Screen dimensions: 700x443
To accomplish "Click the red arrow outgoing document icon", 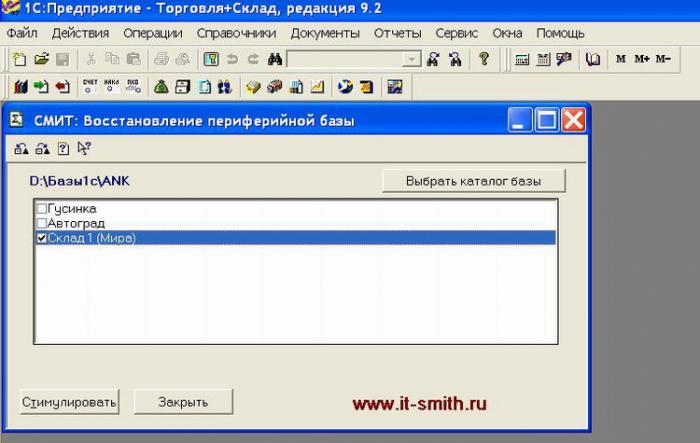I will [x=62, y=87].
